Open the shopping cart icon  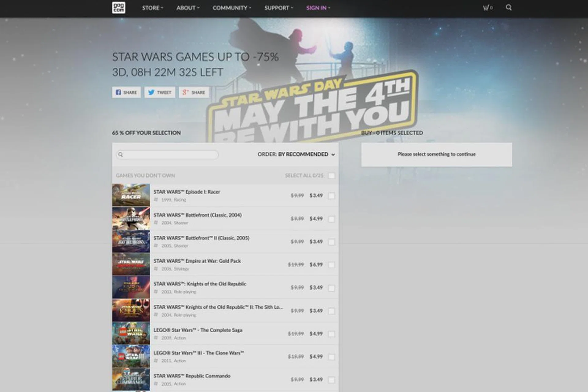(487, 8)
